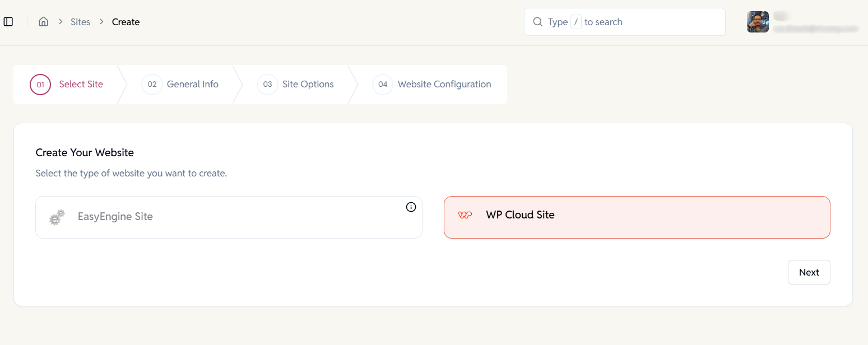Deselect the highlighted WP Cloud Site card
868x345 pixels.
pos(637,217)
